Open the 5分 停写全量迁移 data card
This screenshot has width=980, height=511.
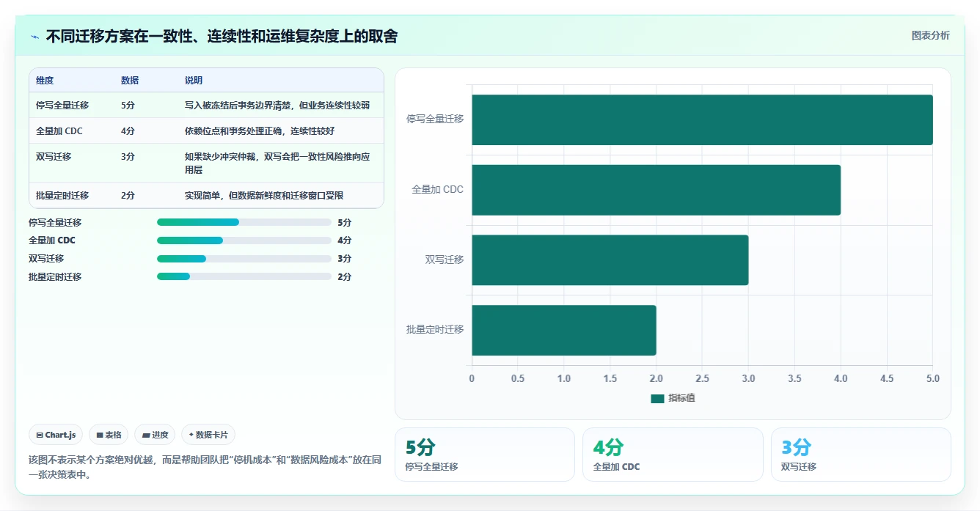[x=485, y=455]
